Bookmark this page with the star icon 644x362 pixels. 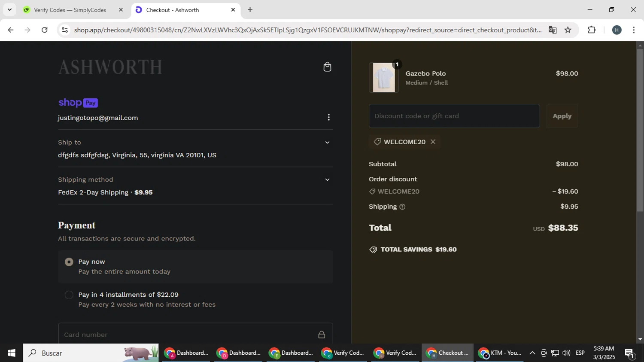[568, 30]
